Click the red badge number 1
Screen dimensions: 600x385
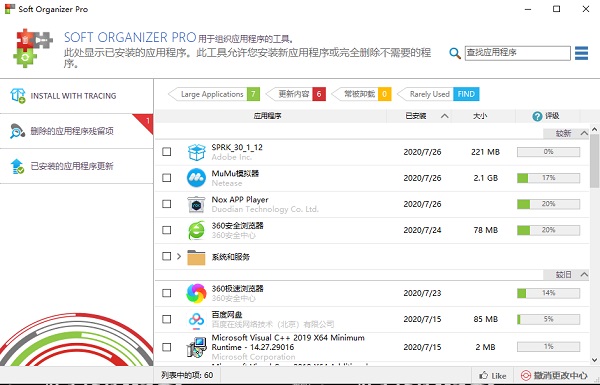[148, 121]
